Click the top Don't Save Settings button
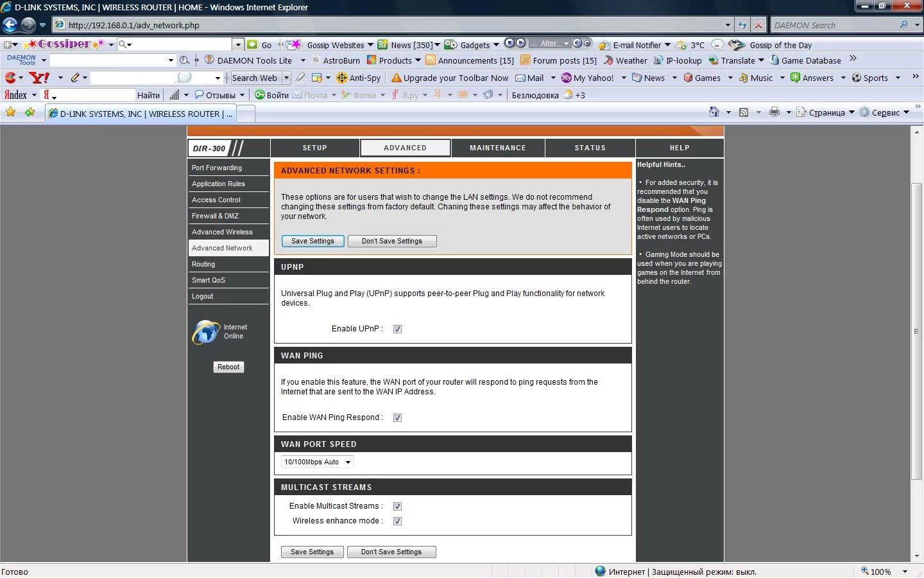Image resolution: width=924 pixels, height=578 pixels. pos(392,241)
